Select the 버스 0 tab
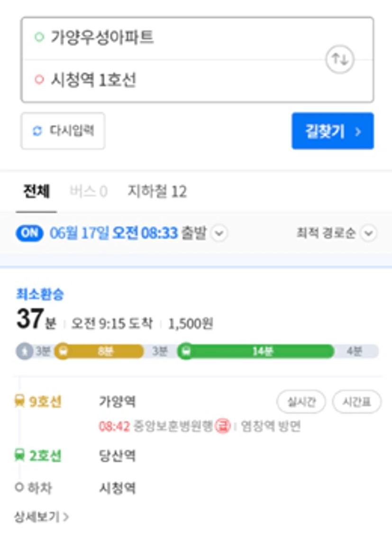This screenshot has width=392, height=539. coord(89,192)
